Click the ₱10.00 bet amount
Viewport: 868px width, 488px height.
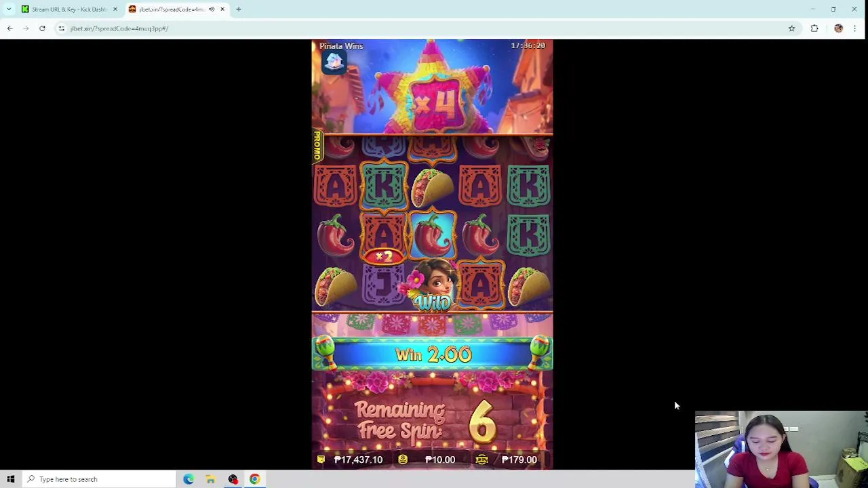440,460
